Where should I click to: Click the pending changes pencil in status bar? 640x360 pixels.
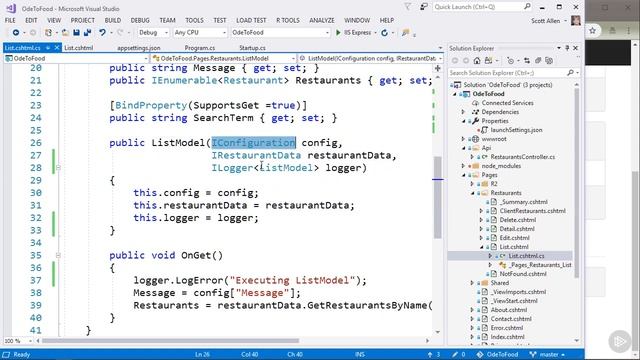coord(455,355)
